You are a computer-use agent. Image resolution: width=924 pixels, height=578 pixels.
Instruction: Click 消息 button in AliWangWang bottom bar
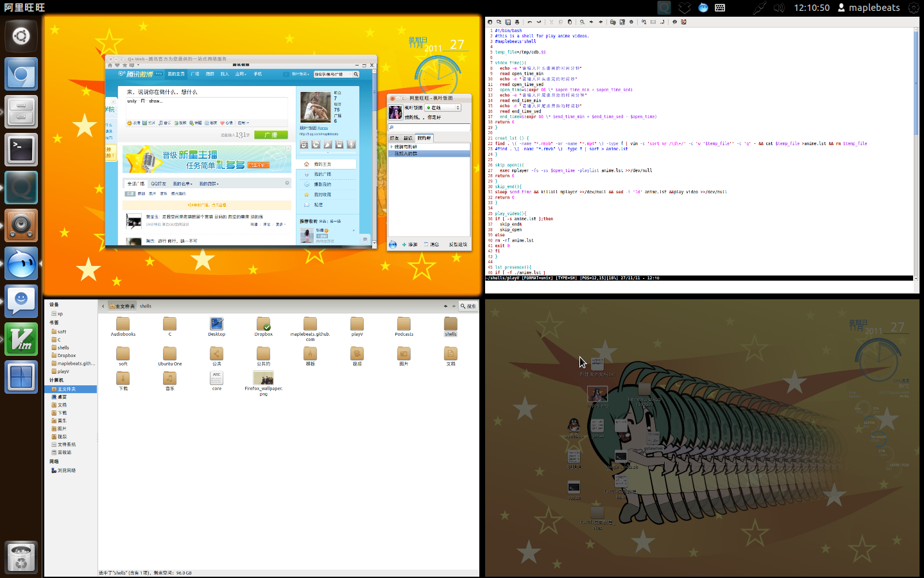pyautogui.click(x=432, y=245)
